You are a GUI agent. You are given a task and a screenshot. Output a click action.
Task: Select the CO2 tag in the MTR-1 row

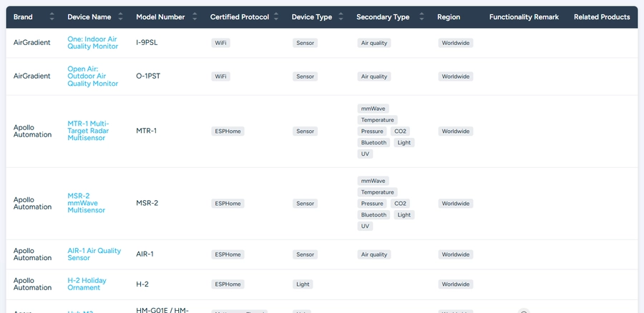tap(401, 131)
